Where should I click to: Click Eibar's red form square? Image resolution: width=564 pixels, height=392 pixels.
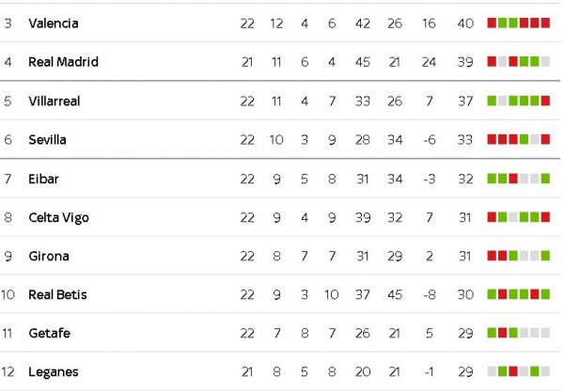click(513, 179)
